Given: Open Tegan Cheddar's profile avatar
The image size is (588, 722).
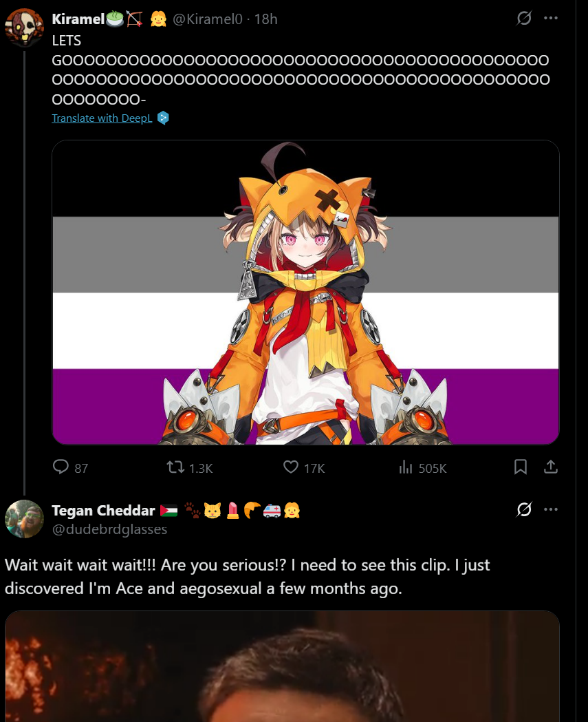Looking at the screenshot, I should (24, 519).
